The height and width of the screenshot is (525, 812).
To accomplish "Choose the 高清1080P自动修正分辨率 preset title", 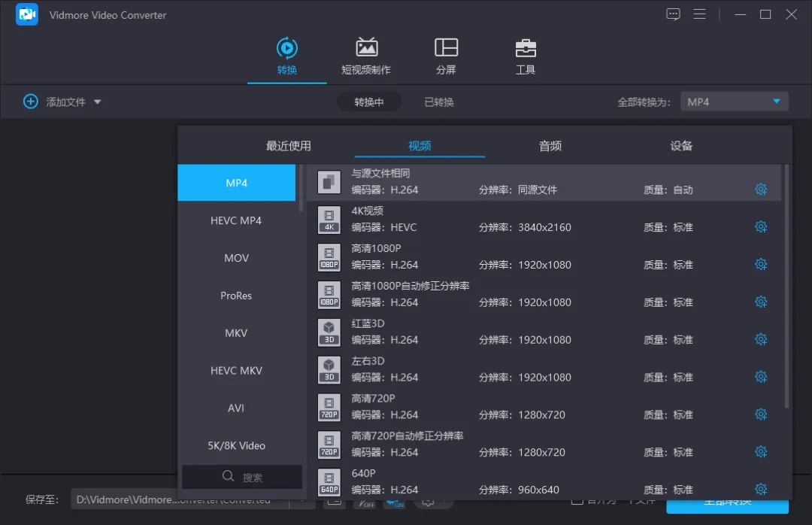I will coord(411,286).
